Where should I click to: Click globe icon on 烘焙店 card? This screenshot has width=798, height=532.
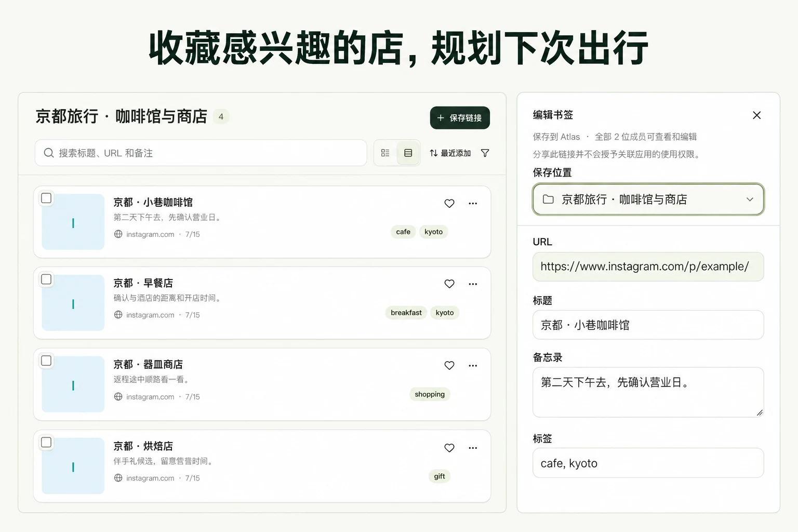point(118,478)
